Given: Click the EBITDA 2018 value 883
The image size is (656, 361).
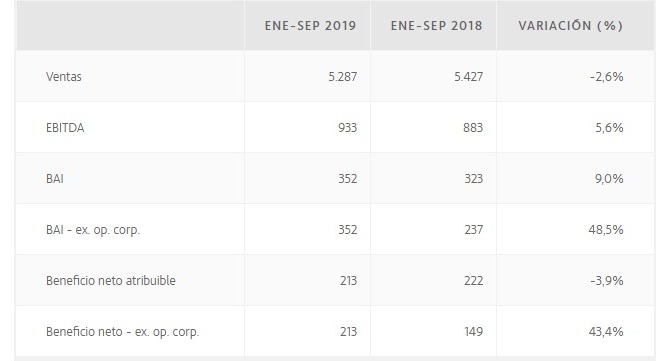Looking at the screenshot, I should (x=473, y=128).
